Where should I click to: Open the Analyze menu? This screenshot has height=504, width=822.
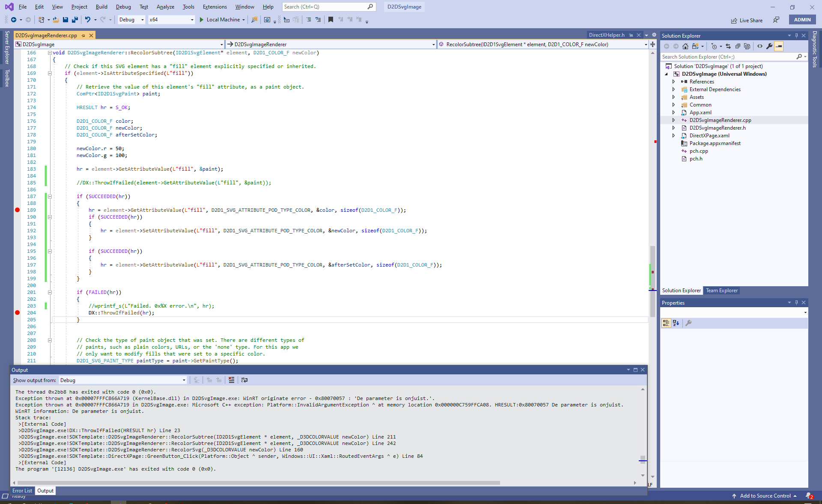(165, 7)
